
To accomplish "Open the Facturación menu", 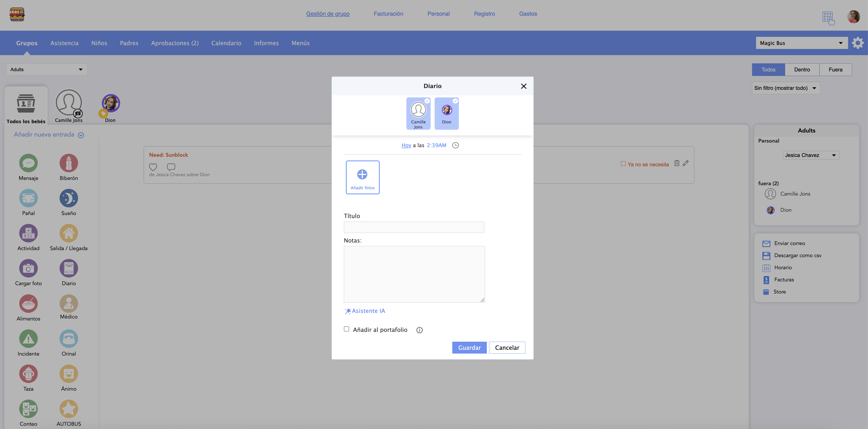I will point(388,14).
